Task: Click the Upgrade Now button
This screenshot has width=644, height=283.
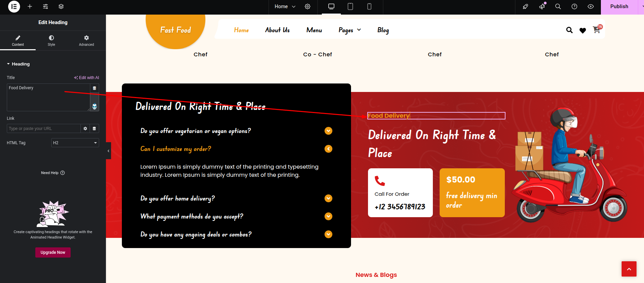Action: click(53, 252)
